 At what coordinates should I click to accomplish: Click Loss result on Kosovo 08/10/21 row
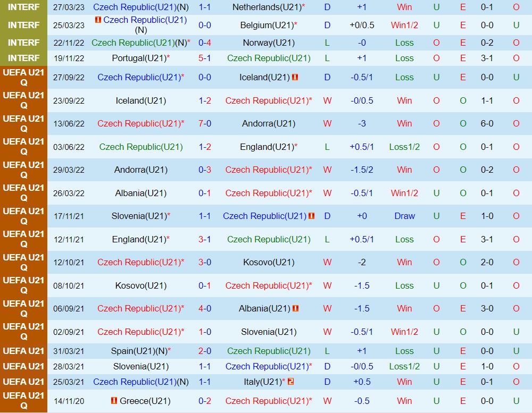(x=404, y=285)
